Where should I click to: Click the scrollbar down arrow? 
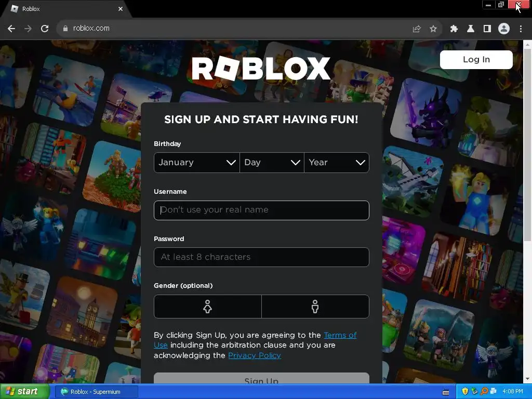pos(528,379)
